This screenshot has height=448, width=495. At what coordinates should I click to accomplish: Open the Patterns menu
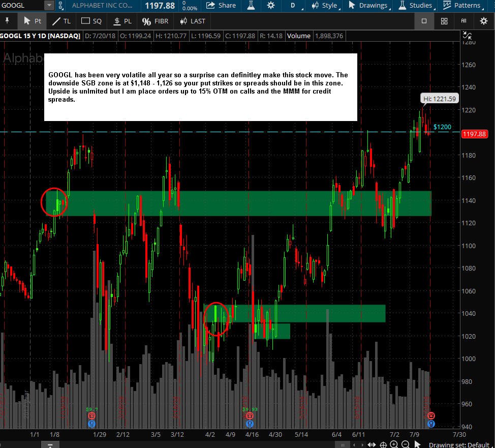[463, 6]
